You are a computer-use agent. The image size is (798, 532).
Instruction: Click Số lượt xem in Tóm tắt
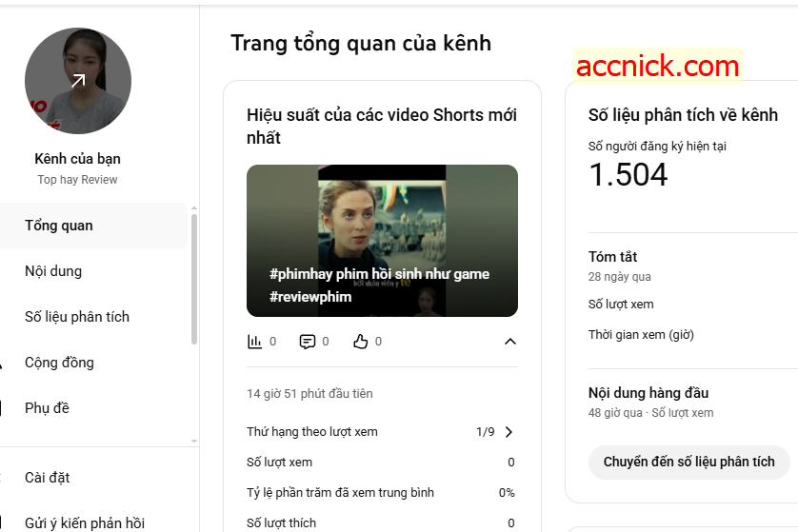(621, 305)
